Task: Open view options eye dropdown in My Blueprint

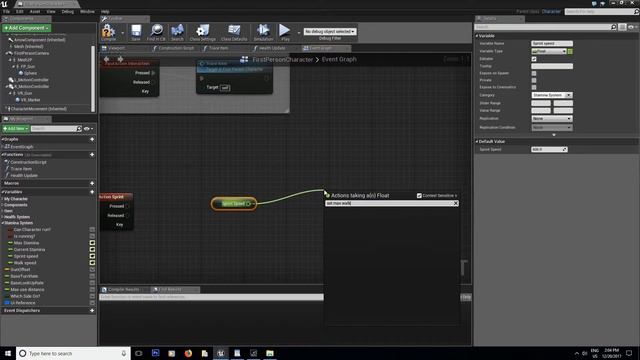Action: point(88,129)
